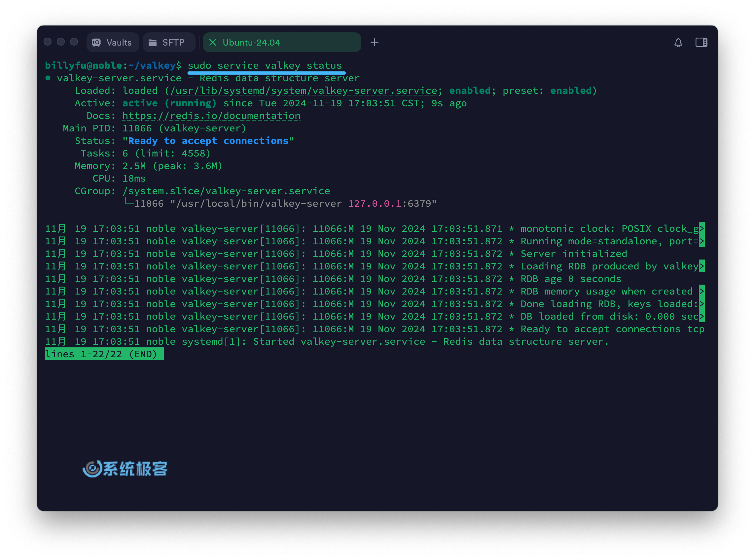The height and width of the screenshot is (560, 755).
Task: Add a new tab with plus button
Action: (374, 42)
